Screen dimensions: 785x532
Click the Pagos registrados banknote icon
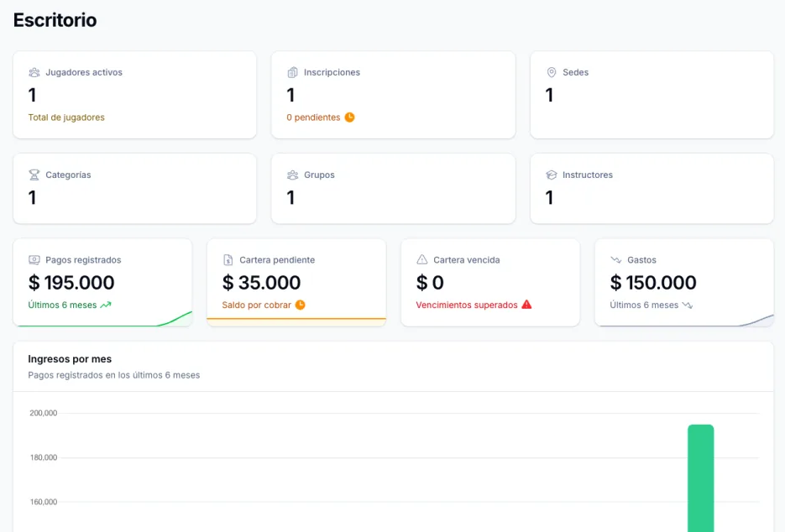click(34, 260)
